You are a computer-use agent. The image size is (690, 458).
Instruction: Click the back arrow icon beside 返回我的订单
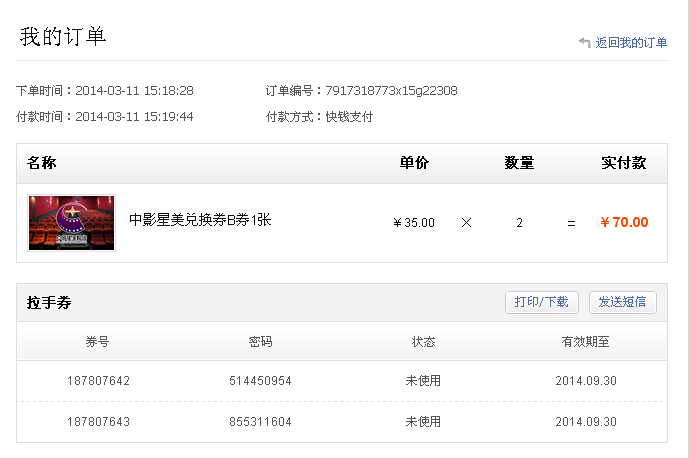[x=584, y=42]
